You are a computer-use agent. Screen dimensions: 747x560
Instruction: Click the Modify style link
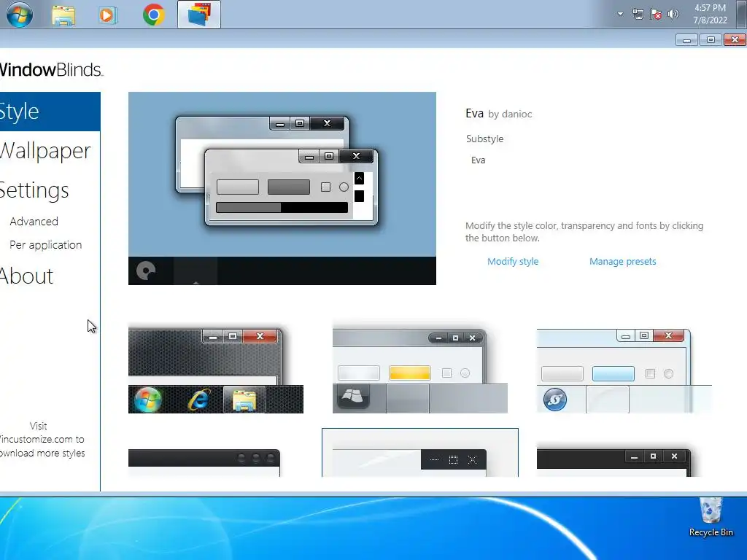click(513, 262)
